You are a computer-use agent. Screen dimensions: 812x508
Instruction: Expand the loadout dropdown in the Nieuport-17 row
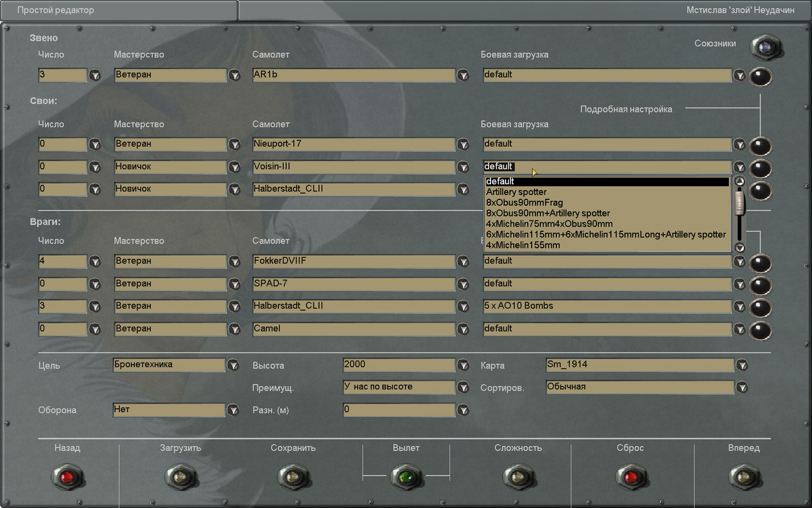[740, 145]
